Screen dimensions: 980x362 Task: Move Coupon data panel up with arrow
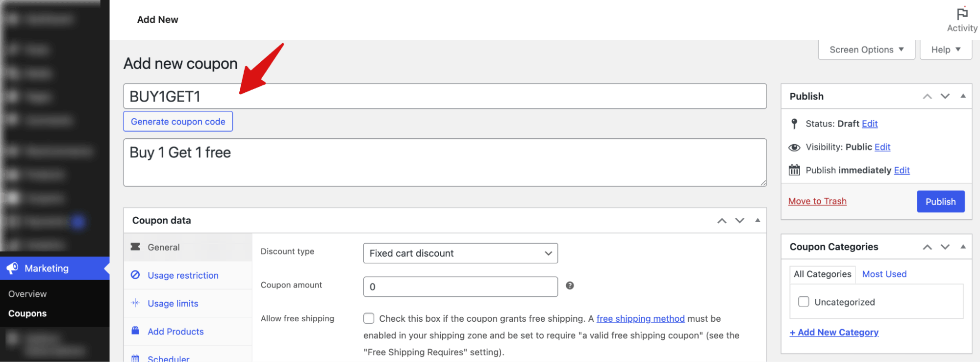(722, 221)
